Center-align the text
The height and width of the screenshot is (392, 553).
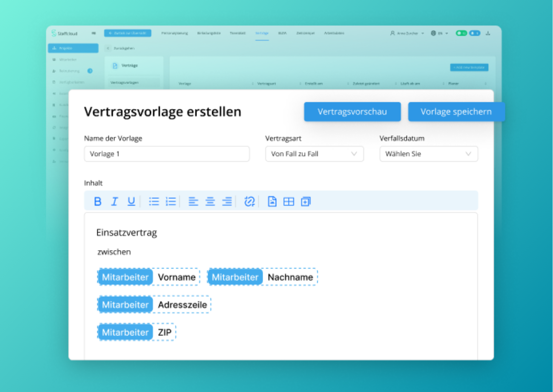tap(210, 201)
